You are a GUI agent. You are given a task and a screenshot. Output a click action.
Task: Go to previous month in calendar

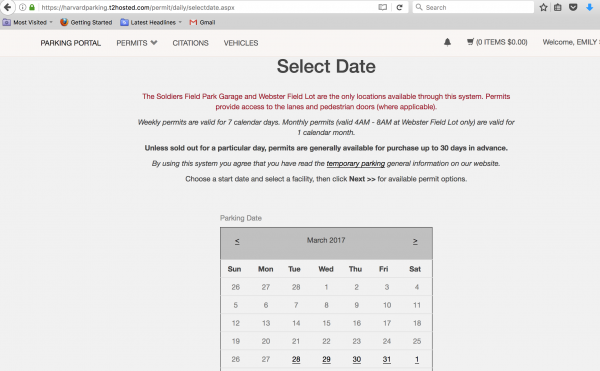point(237,241)
